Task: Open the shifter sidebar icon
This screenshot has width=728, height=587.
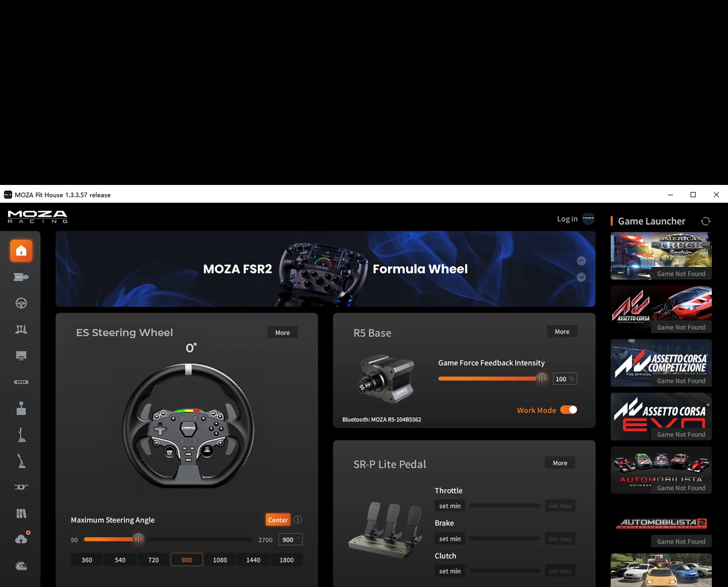Action: [x=21, y=408]
